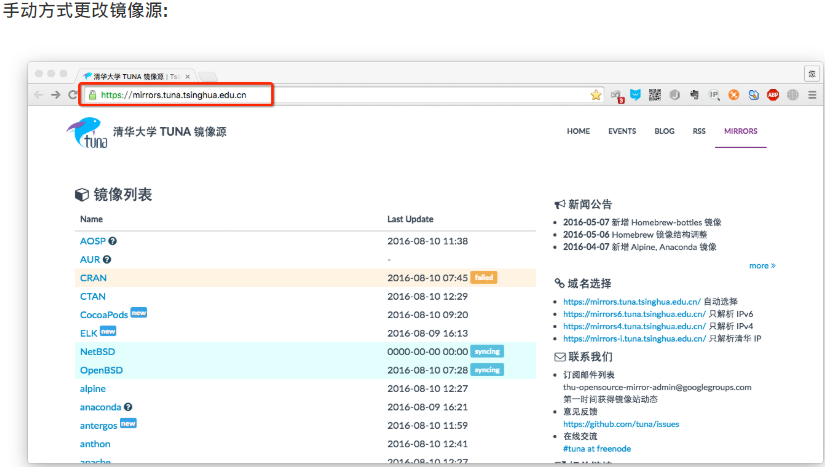Open the AUR mirror link
The width and height of the screenshot is (825, 467).
click(89, 259)
